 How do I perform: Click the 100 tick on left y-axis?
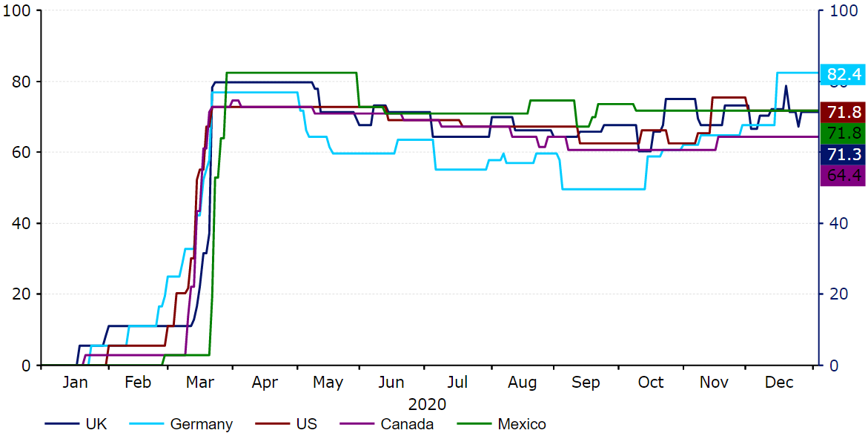[x=16, y=12]
